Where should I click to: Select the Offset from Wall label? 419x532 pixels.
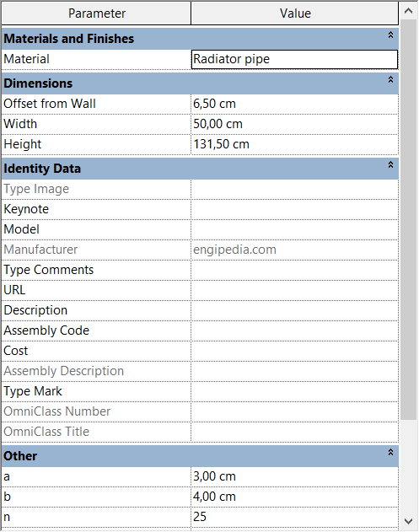50,104
